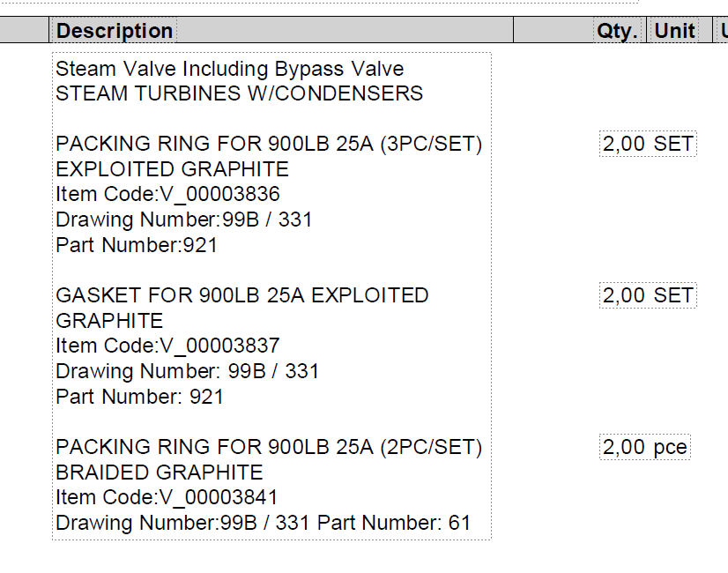Click Item Code V_00003836 text
The width and height of the screenshot is (728, 573).
tap(167, 195)
